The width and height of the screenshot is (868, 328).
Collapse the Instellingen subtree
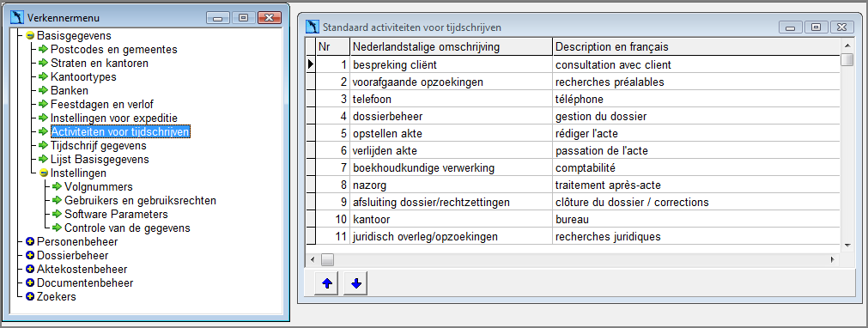point(44,173)
